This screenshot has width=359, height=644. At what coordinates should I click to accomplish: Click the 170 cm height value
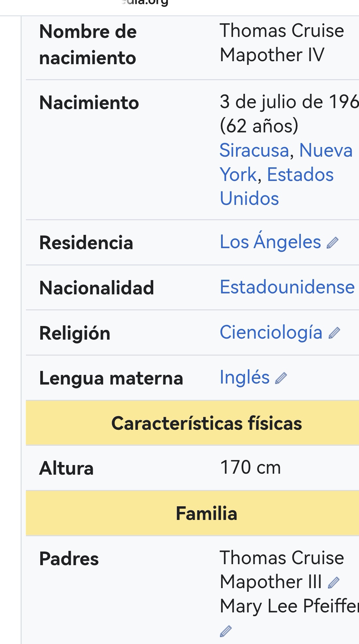click(x=250, y=467)
